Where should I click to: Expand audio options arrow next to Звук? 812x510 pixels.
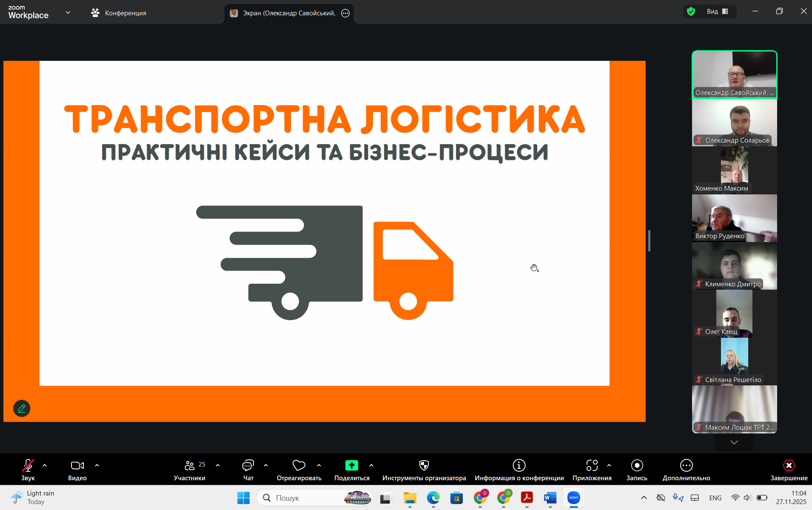[45, 465]
